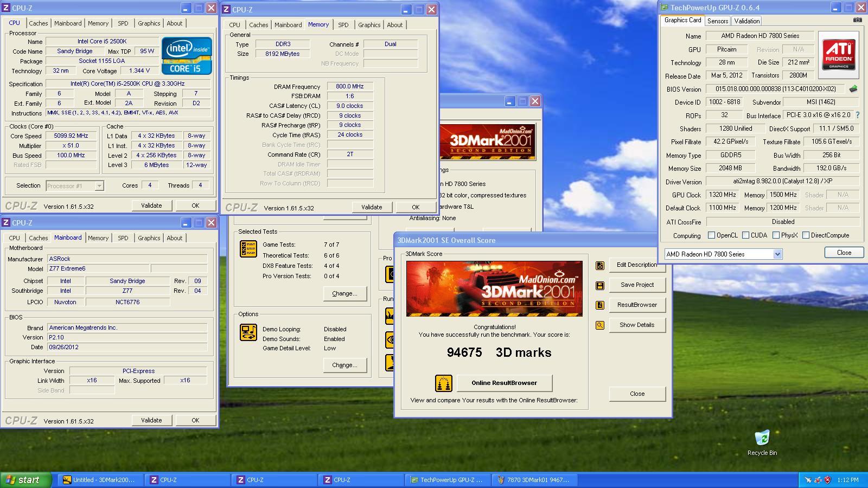Click the GPU-Z screenshot camera icon
Image resolution: width=868 pixels, height=488 pixels.
point(857,20)
